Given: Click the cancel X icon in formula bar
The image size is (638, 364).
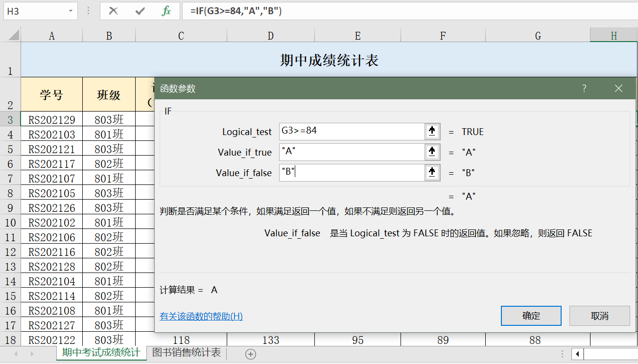Looking at the screenshot, I should (113, 11).
